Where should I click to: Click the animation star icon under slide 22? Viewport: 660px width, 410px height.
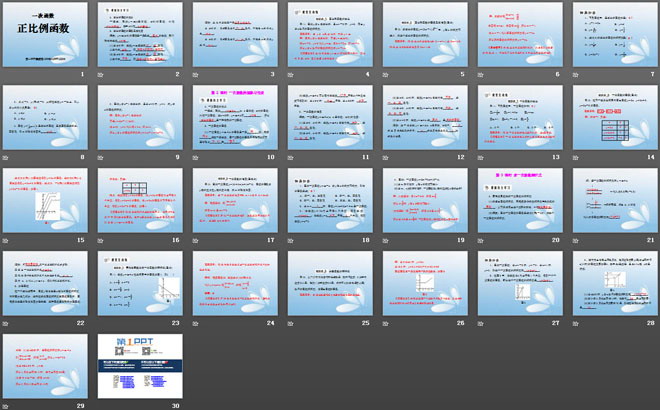point(5,324)
